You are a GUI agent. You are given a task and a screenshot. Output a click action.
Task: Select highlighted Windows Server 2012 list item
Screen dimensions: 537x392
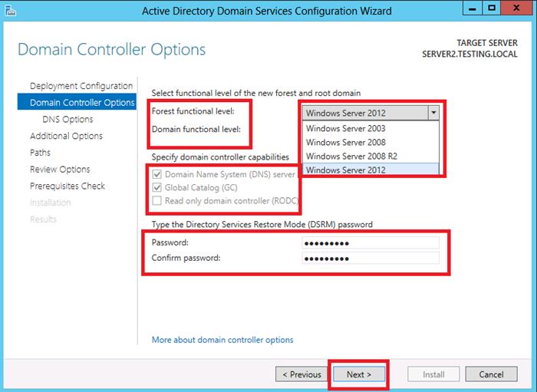pos(371,170)
